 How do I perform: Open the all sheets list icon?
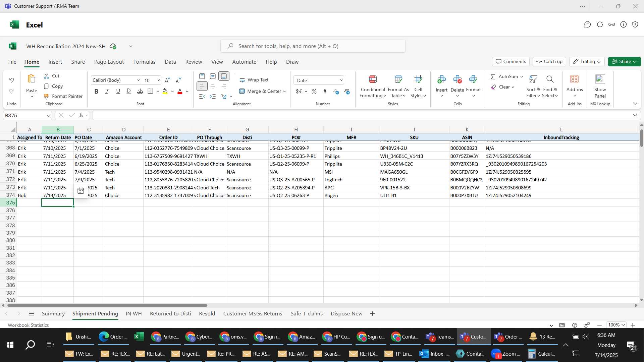click(32, 314)
